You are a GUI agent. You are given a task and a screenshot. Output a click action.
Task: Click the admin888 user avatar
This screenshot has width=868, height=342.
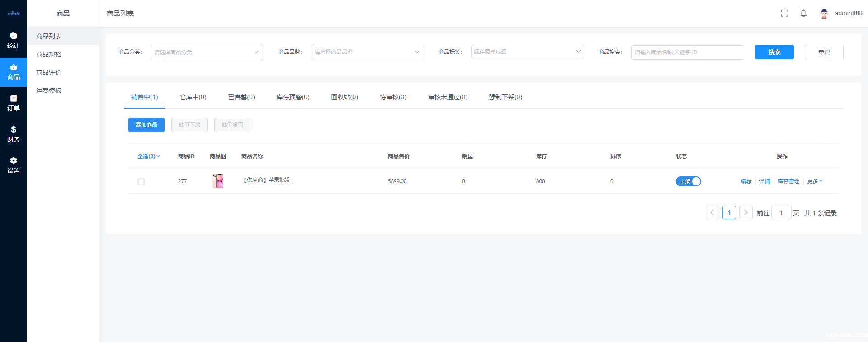pyautogui.click(x=824, y=14)
